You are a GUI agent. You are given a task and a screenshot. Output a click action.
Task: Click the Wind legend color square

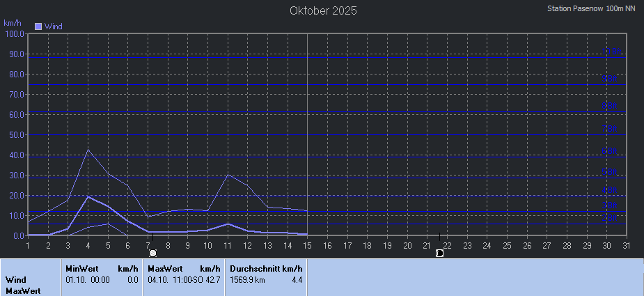(38, 26)
